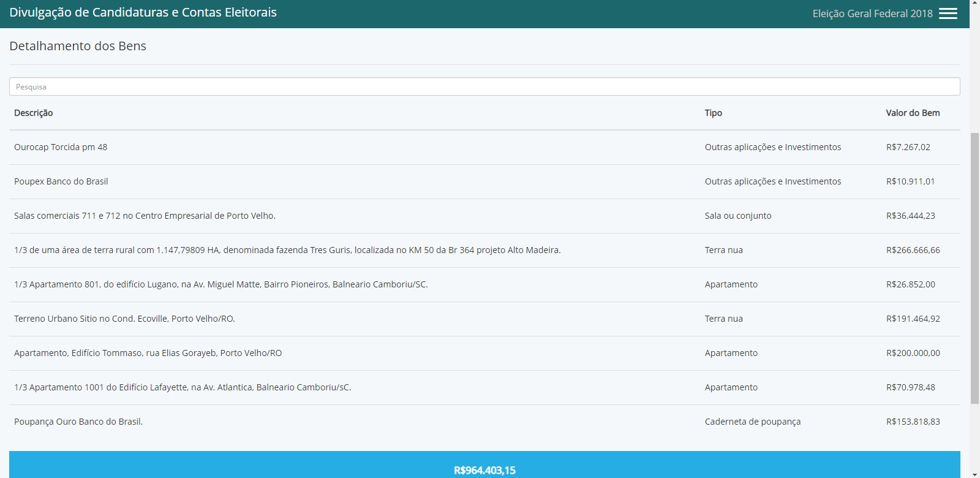
Task: Click the site title 'Divulgação de Candidaturas e Contas Eleitorais'
Action: coord(143,12)
